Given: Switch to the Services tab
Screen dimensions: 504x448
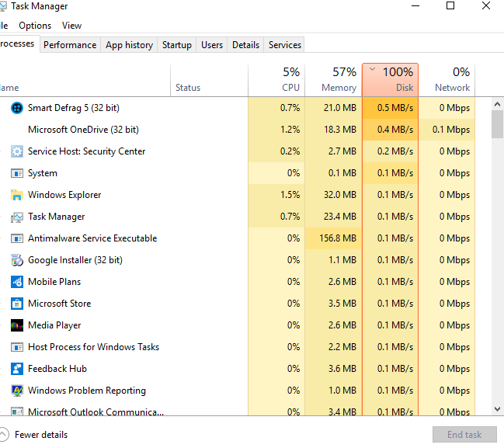Looking at the screenshot, I should click(285, 45).
